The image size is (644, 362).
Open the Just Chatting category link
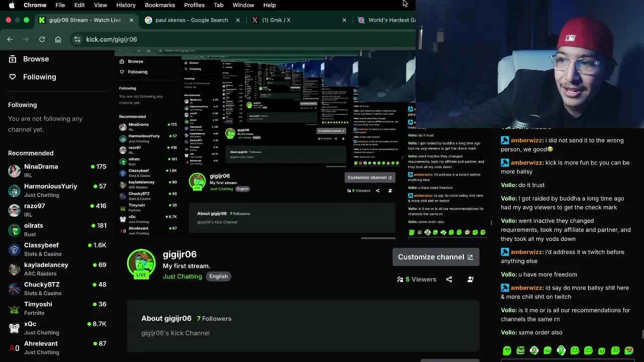[x=182, y=277]
